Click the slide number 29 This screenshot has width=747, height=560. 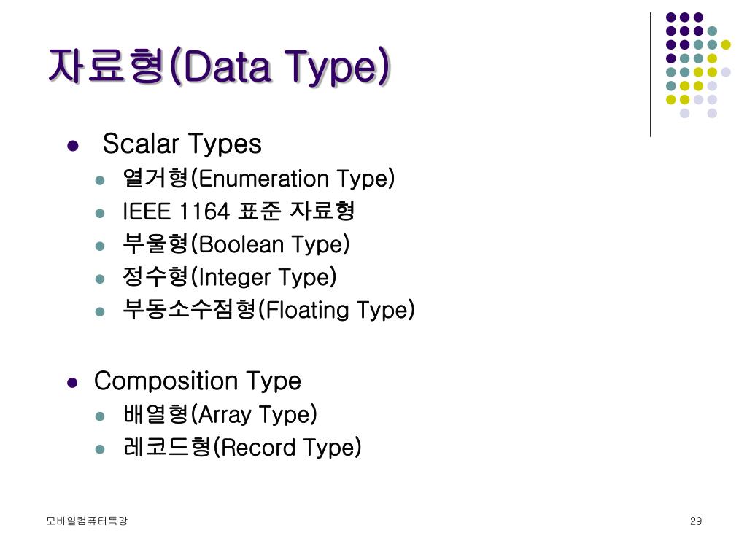pos(696,521)
